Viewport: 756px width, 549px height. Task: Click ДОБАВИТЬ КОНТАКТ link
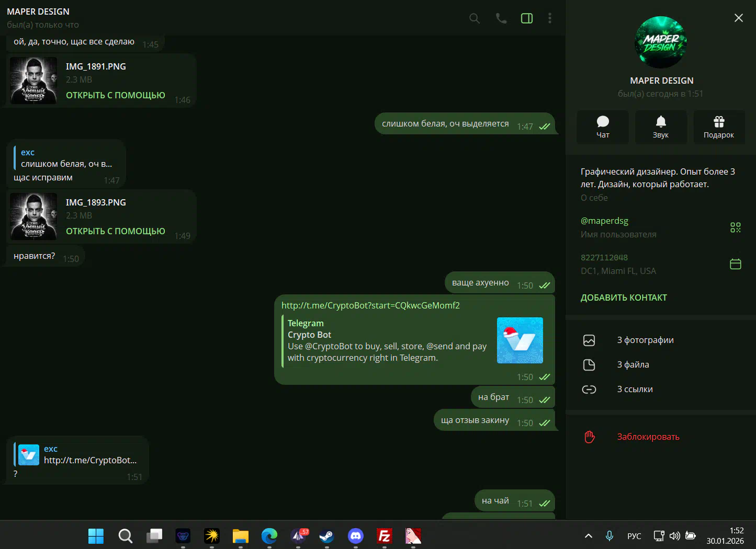[x=624, y=298]
